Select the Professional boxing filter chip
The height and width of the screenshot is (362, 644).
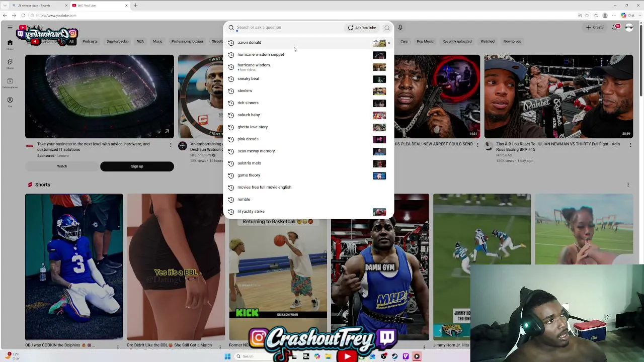pos(187,42)
